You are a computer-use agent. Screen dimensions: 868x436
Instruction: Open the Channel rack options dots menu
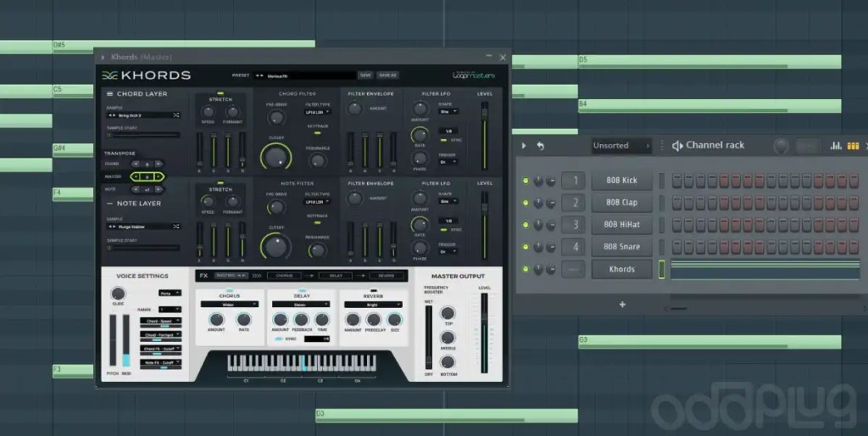point(662,146)
